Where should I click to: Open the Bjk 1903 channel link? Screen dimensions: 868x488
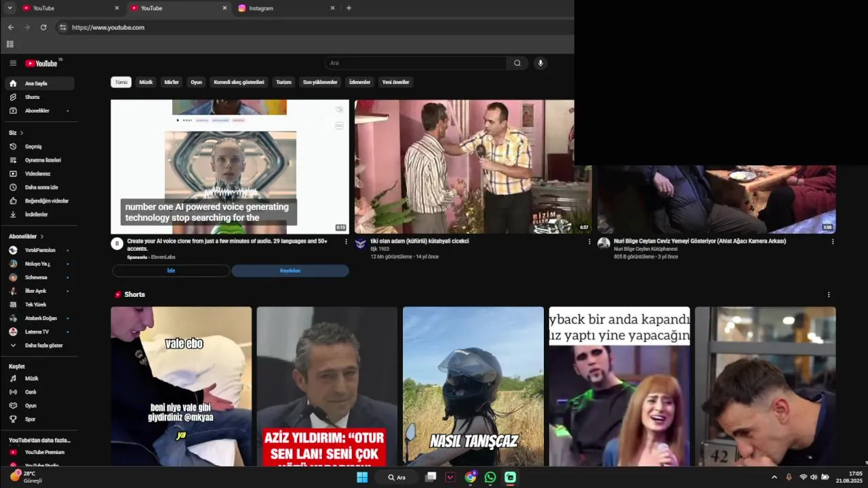(380, 249)
